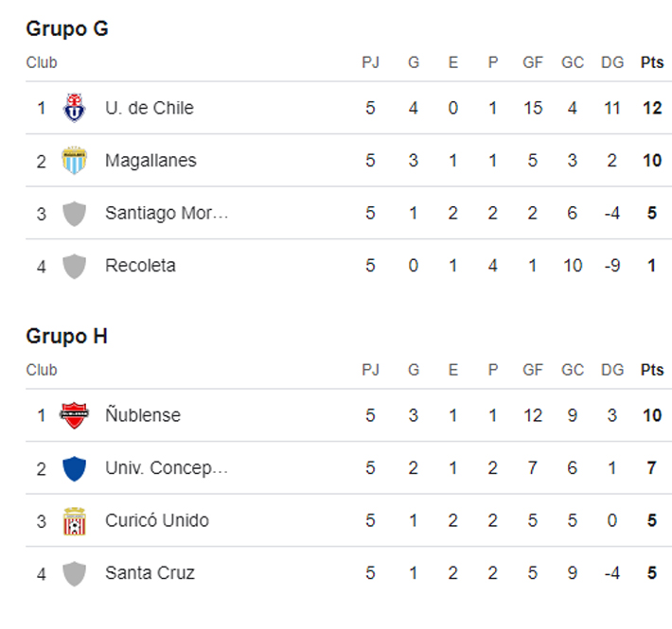Click the Magallanes club crest icon
The width and height of the screenshot is (672, 629).
point(74,161)
